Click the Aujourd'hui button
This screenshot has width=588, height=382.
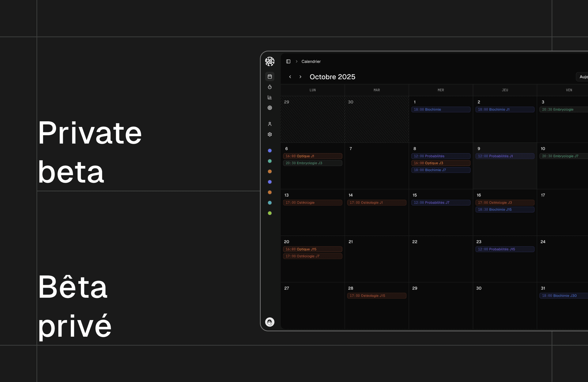click(583, 77)
